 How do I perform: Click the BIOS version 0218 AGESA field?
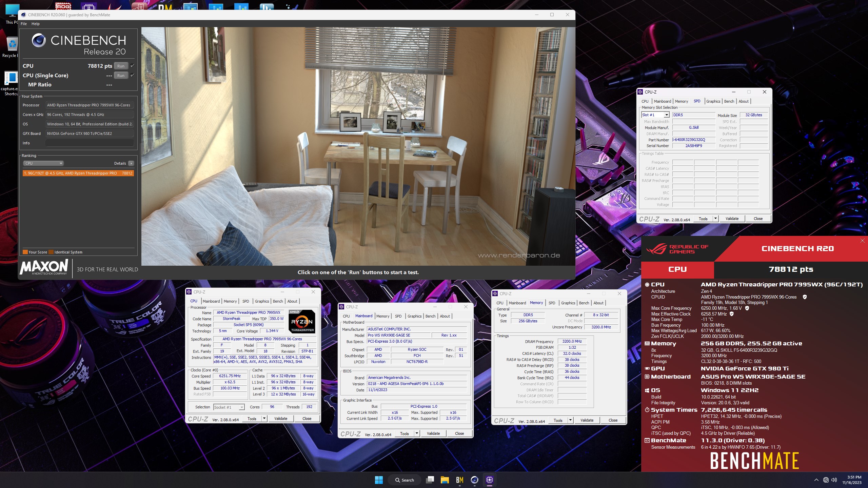tap(417, 384)
